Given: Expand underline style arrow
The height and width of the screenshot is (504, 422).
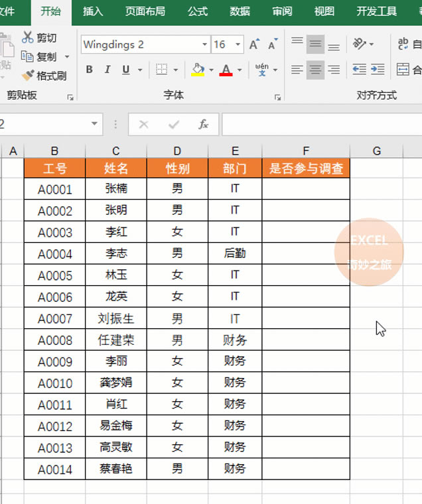Looking at the screenshot, I should [x=140, y=70].
